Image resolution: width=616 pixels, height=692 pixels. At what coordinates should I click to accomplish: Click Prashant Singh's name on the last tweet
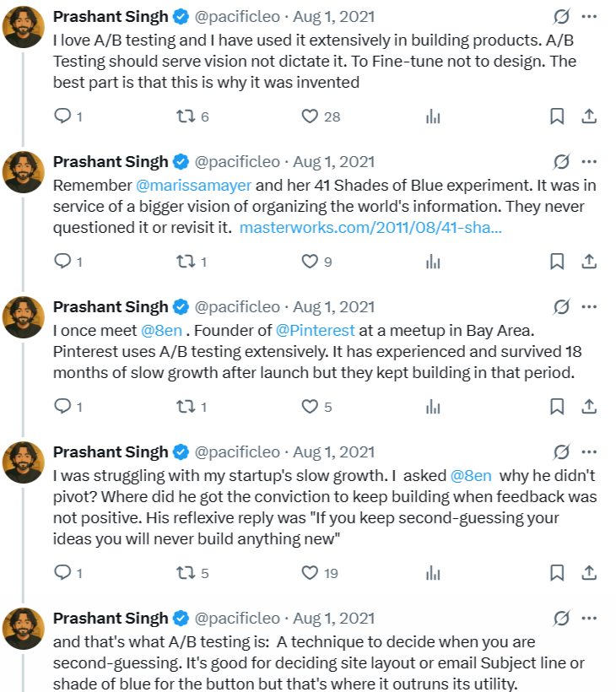[111, 619]
